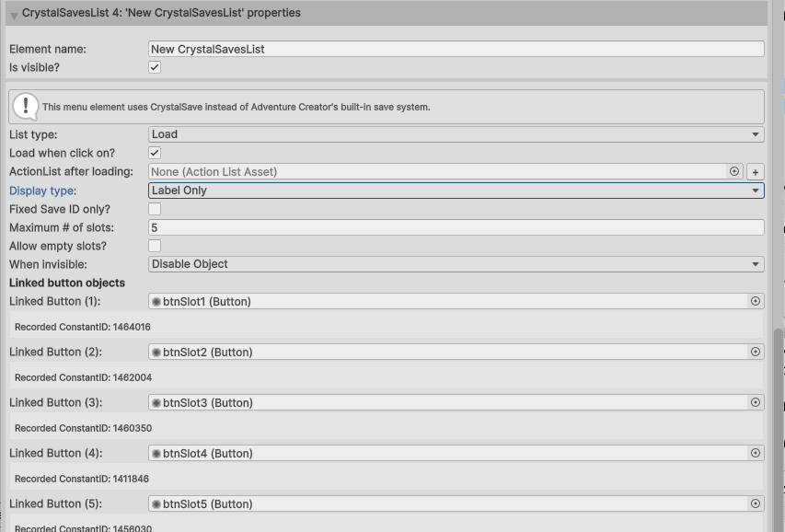Expand the 'When invisible' dropdown

tap(456, 264)
